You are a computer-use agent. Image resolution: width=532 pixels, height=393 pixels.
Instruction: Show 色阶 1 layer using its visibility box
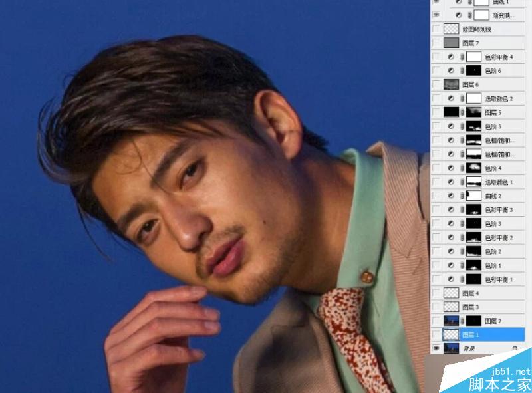[436, 265]
